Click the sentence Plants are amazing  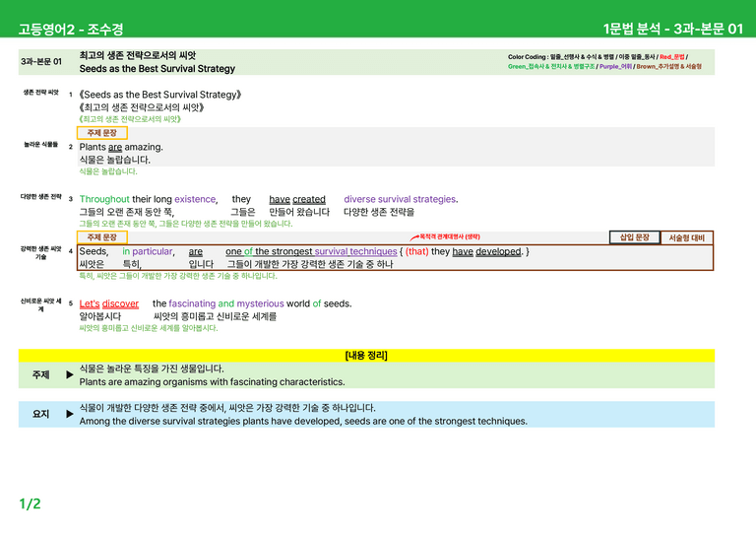tap(121, 147)
